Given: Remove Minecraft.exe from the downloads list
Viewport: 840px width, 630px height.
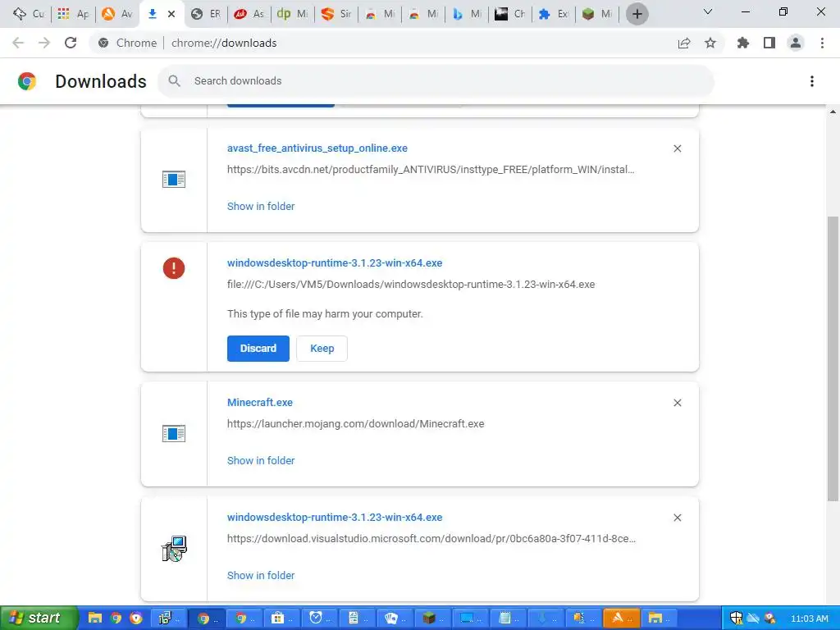Looking at the screenshot, I should pos(677,403).
